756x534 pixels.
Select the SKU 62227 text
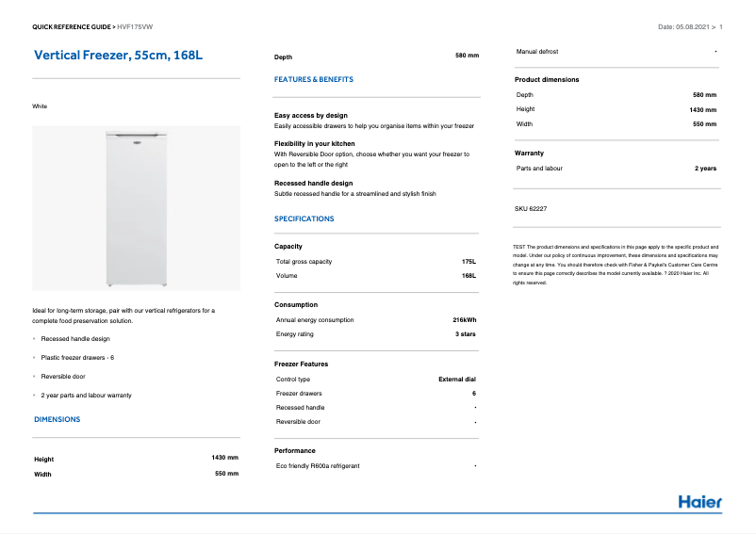pos(531,208)
